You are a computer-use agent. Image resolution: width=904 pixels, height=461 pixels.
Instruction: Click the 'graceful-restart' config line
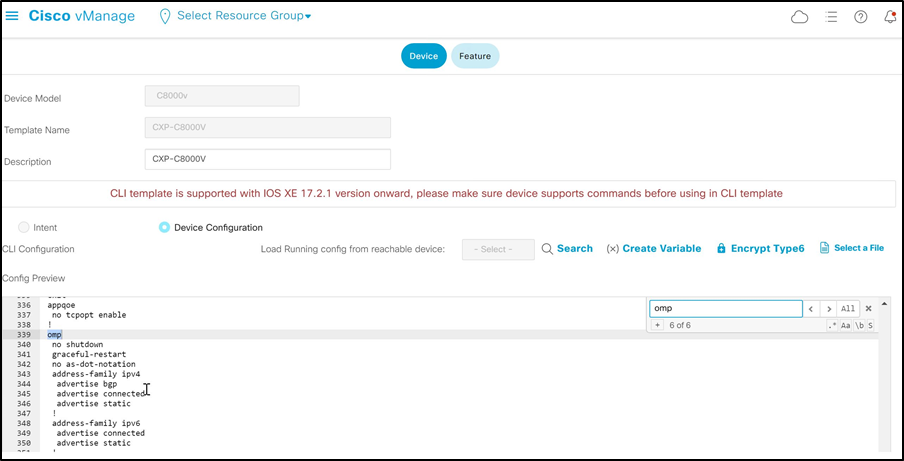coord(89,354)
